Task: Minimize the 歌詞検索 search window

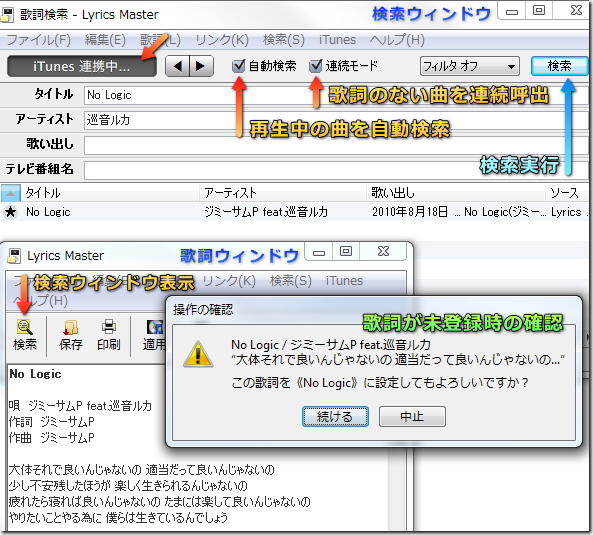Action: pyautogui.click(x=512, y=10)
